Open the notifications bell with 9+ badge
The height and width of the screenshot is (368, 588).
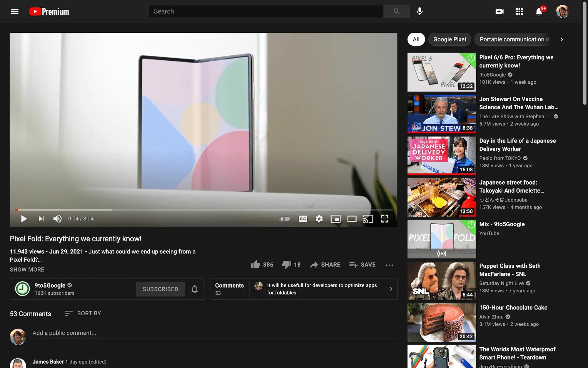pos(539,12)
